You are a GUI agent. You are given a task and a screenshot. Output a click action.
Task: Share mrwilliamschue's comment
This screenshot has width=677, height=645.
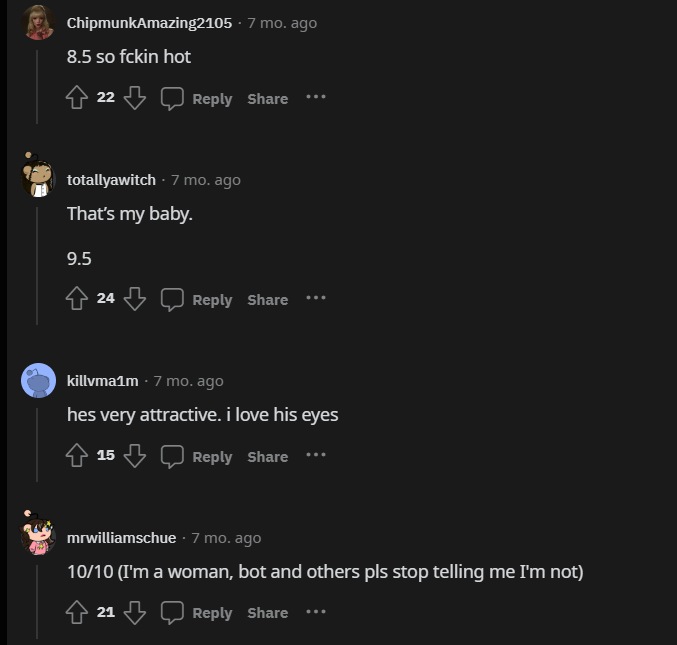267,612
